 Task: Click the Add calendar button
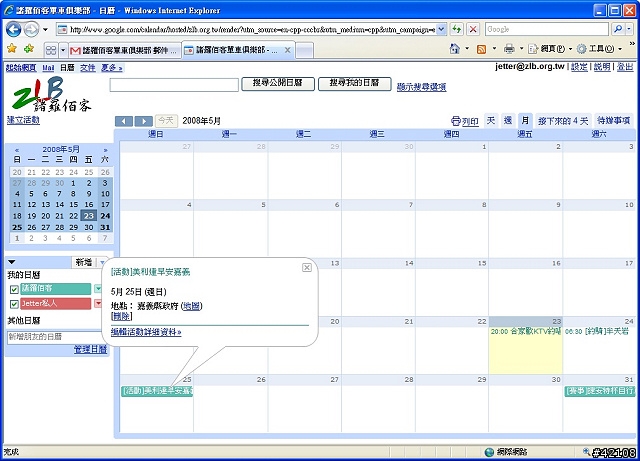point(84,262)
